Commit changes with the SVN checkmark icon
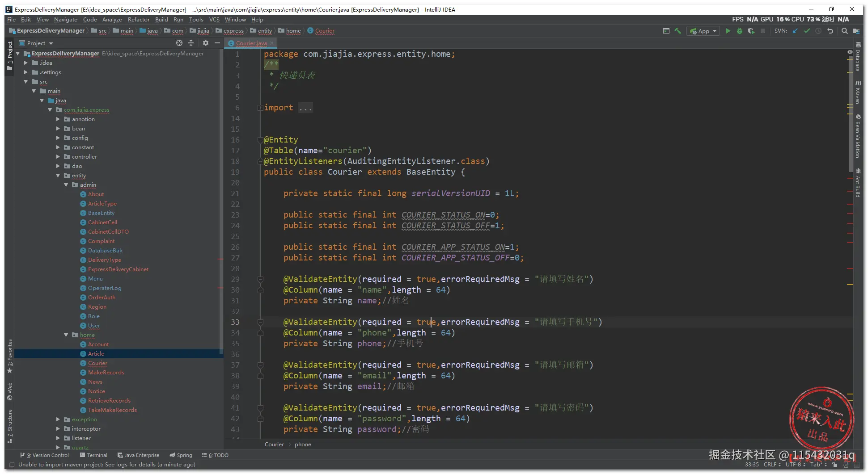 tap(807, 31)
